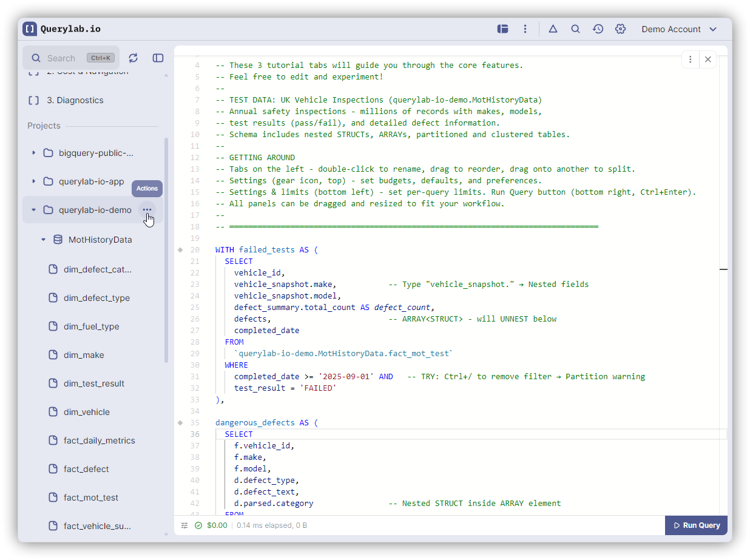Viewport: 750px width, 560px height.
Task: Open the top bar kebab menu
Action: click(x=525, y=29)
